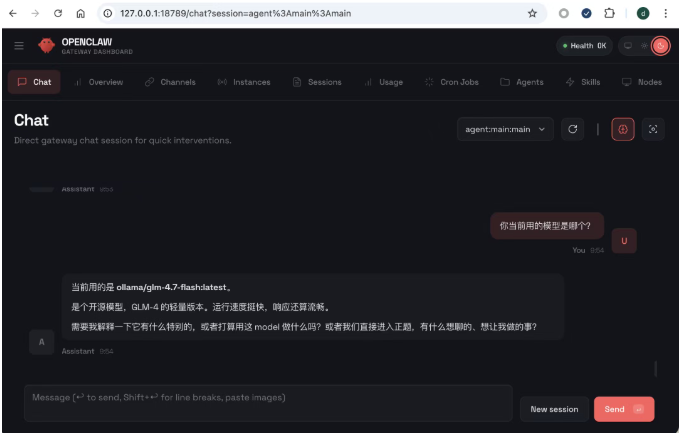Toggle the brain thinking display button
The image size is (683, 436).
pos(622,129)
